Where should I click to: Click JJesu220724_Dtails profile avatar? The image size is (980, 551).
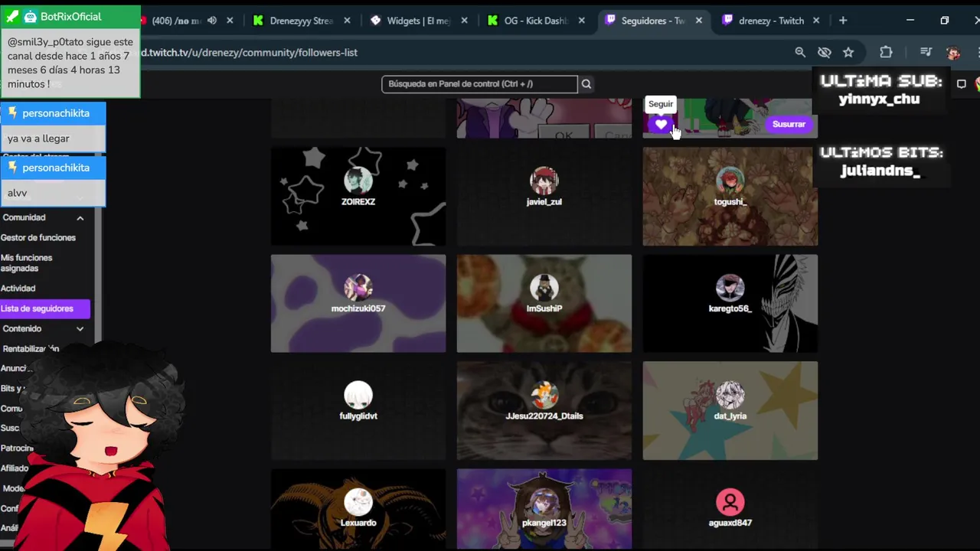544,395
